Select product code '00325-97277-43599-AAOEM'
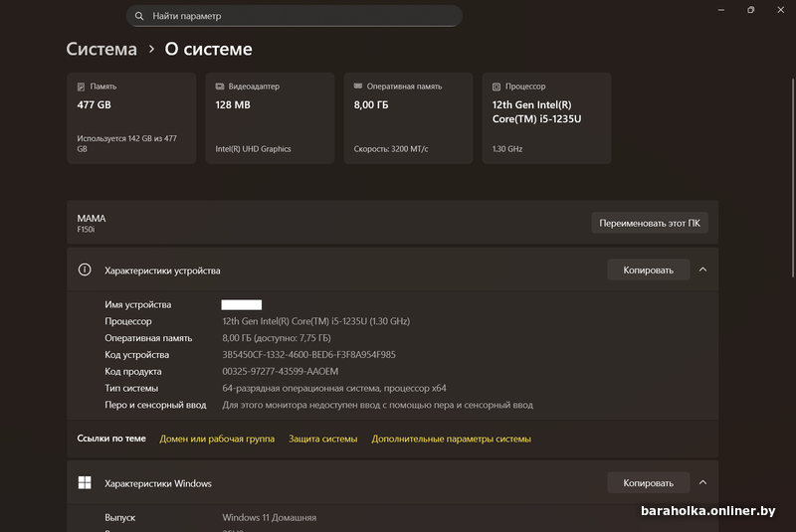This screenshot has height=532, width=796. (x=281, y=371)
